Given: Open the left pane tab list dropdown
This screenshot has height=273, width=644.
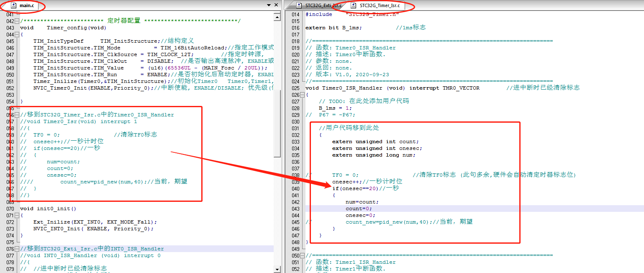Looking at the screenshot, I should [x=269, y=5].
